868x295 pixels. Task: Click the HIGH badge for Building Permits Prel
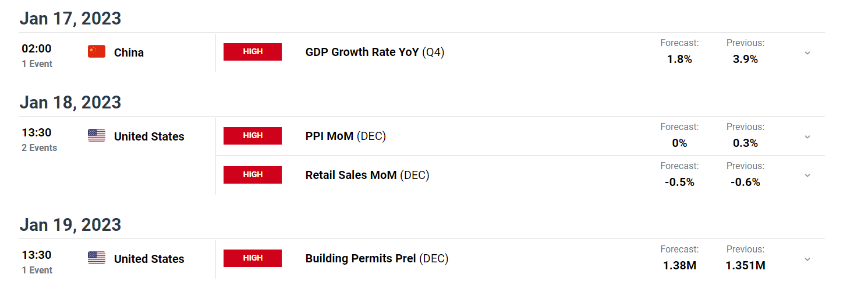point(253,258)
